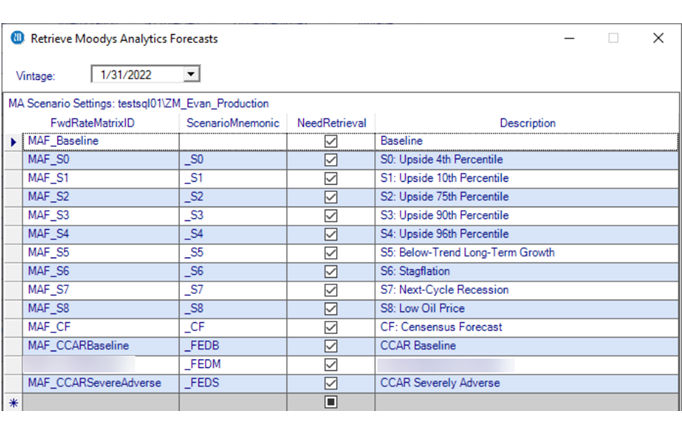Click the new row asterisk marker

pyautogui.click(x=13, y=402)
